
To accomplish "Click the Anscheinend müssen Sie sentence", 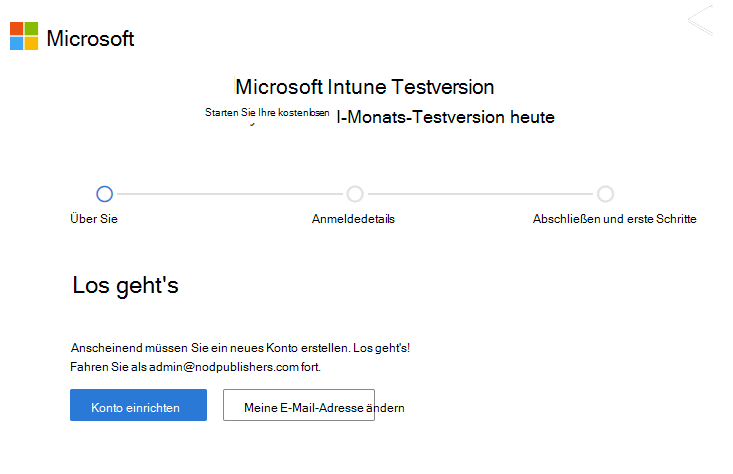I will [x=240, y=348].
